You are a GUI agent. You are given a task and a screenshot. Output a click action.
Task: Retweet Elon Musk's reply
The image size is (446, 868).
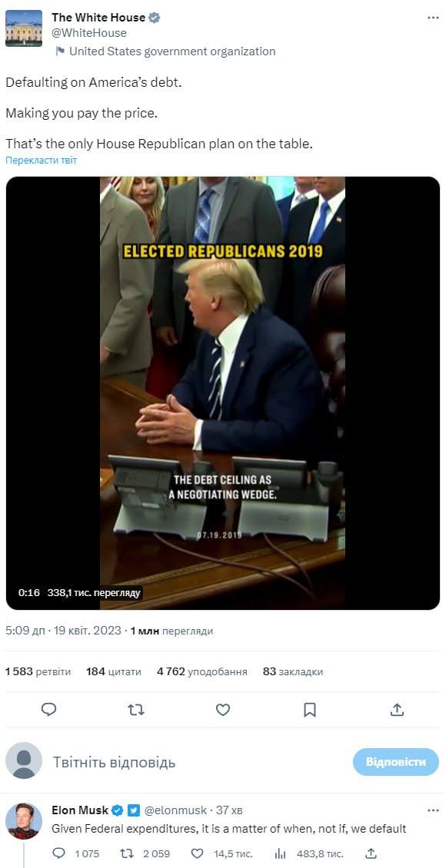127,853
